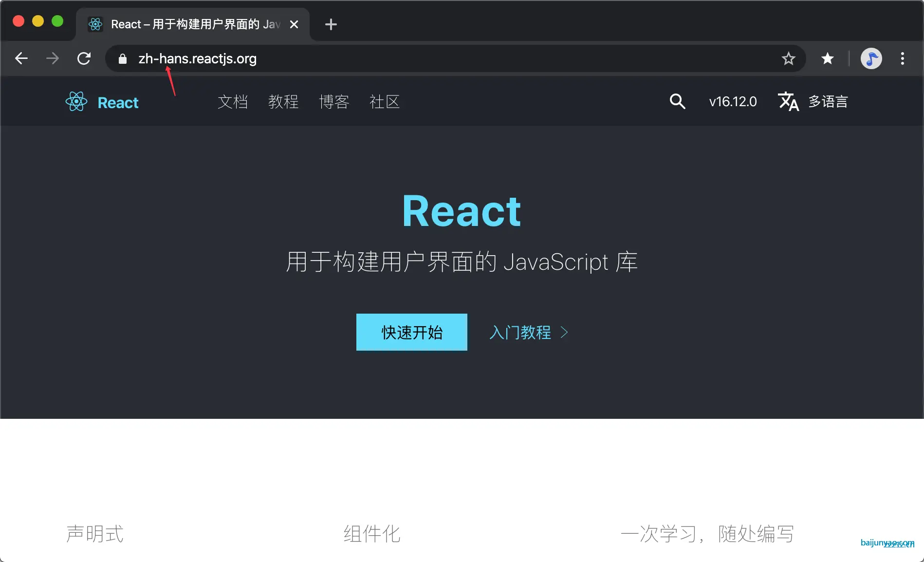Open the 入门教程 link
This screenshot has width=924, height=562.
point(520,333)
